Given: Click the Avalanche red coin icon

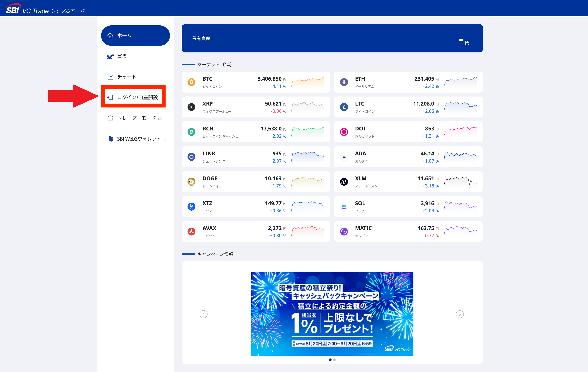Looking at the screenshot, I should click(191, 232).
